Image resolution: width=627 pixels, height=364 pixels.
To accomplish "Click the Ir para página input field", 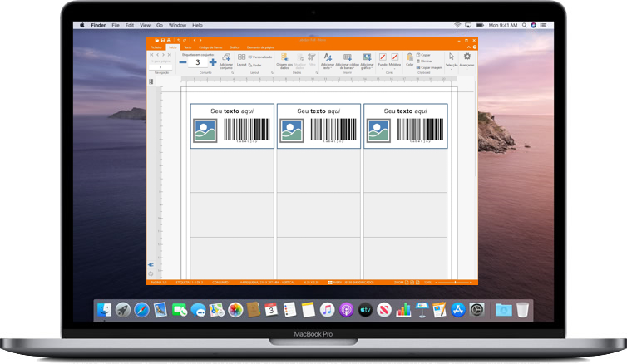I will coord(160,66).
